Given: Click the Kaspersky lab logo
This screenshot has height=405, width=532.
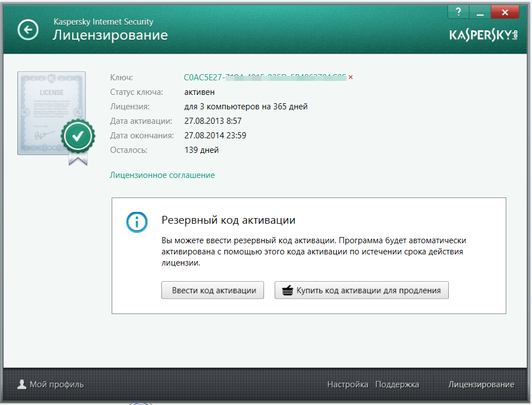Looking at the screenshot, I should pyautogui.click(x=483, y=35).
